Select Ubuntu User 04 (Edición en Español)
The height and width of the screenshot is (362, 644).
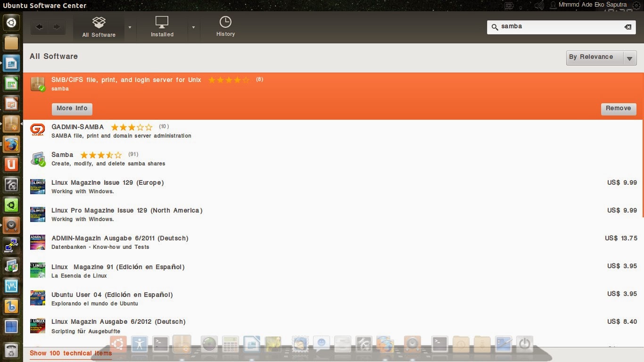pos(333,298)
